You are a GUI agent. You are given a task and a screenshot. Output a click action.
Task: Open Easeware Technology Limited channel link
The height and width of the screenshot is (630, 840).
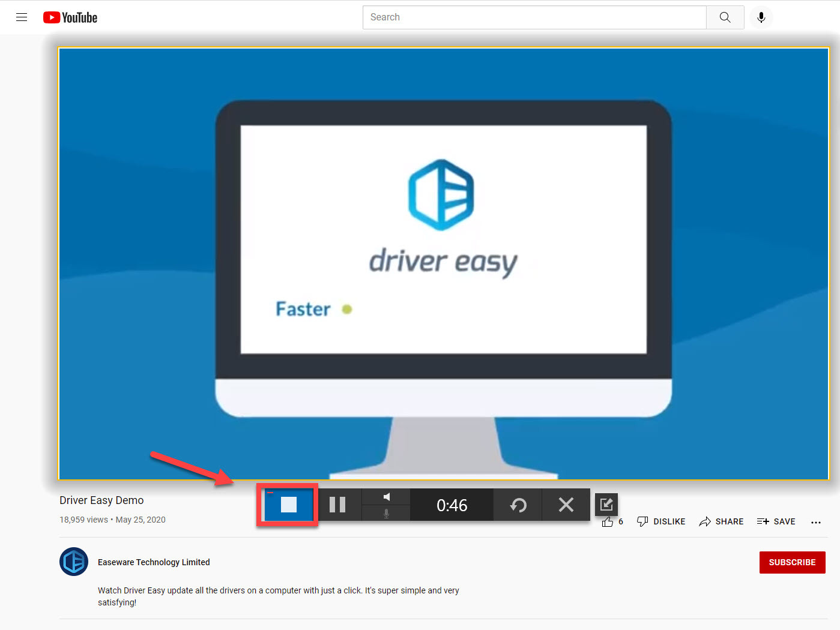point(154,562)
